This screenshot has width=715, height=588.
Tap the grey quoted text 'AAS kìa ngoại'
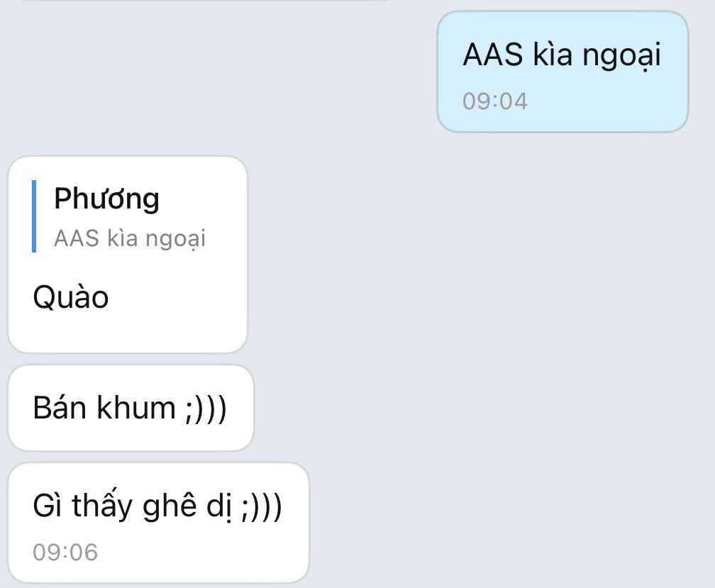tap(130, 238)
